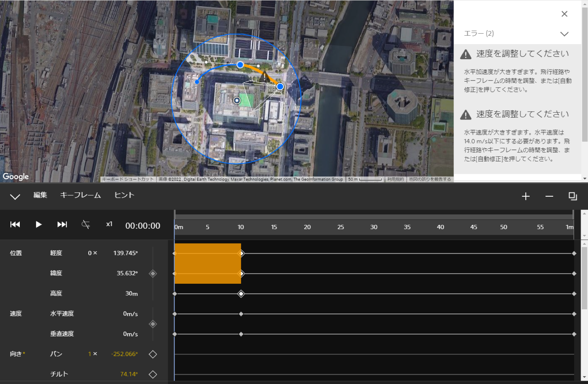Click the top waypoint on flight path
The width and height of the screenshot is (588, 384).
(240, 65)
